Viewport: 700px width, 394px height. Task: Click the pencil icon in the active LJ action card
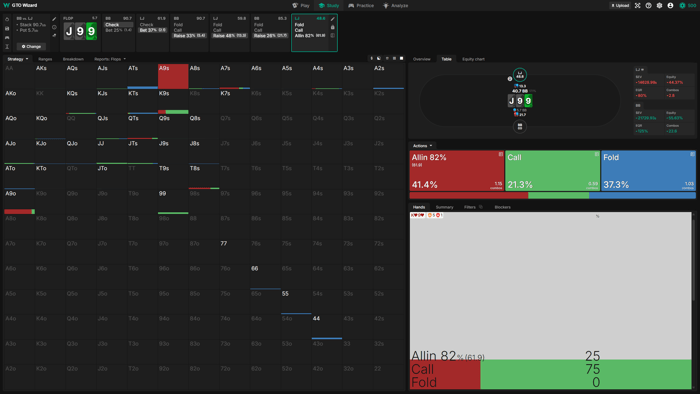coord(333,19)
